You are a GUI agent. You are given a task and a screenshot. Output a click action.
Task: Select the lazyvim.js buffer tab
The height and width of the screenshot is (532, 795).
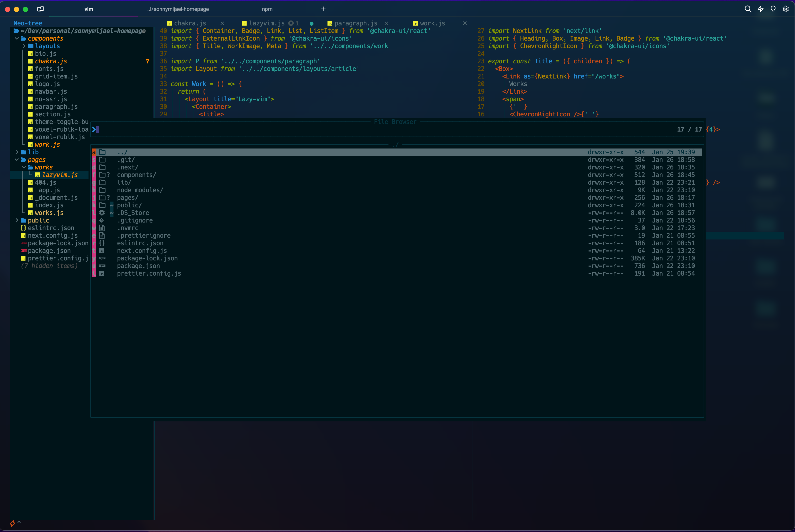coord(267,23)
